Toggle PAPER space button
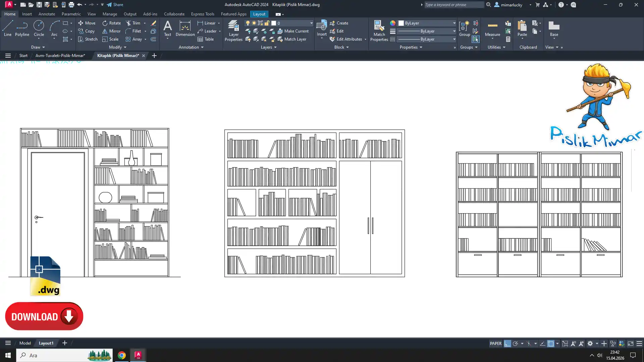644x362 pixels. (x=495, y=344)
